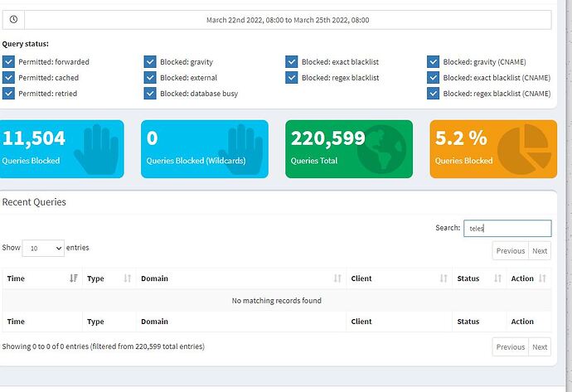The image size is (572, 392).
Task: Click the pie chart icon on orange card
Action: tap(527, 148)
